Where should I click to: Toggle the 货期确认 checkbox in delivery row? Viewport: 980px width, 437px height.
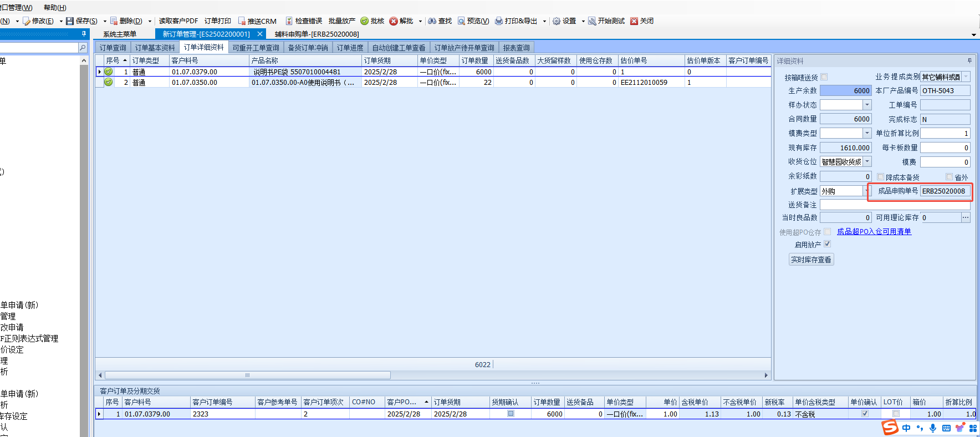tap(511, 414)
